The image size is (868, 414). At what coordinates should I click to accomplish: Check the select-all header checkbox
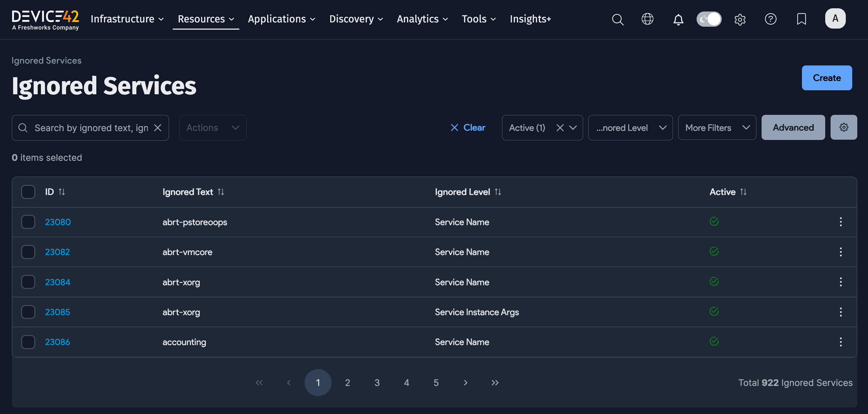(x=28, y=192)
